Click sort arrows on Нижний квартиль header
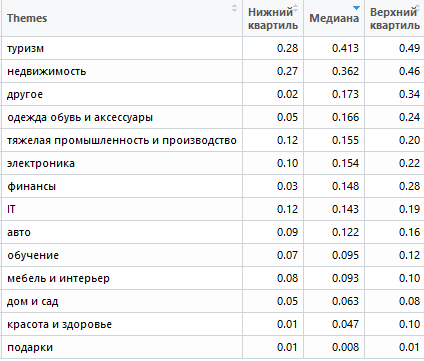 [x=295, y=8]
